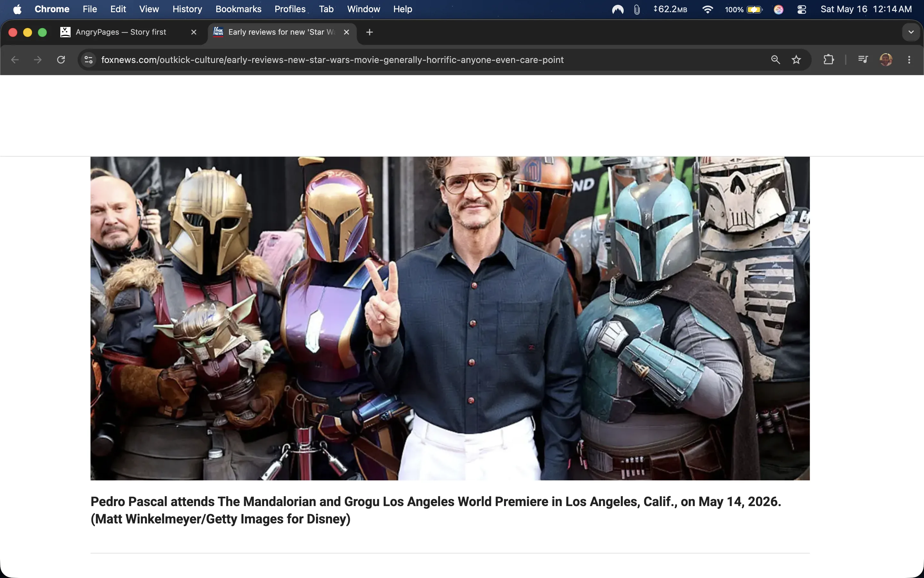Viewport: 924px width, 578px height.
Task: Open the Help menu
Action: [402, 9]
